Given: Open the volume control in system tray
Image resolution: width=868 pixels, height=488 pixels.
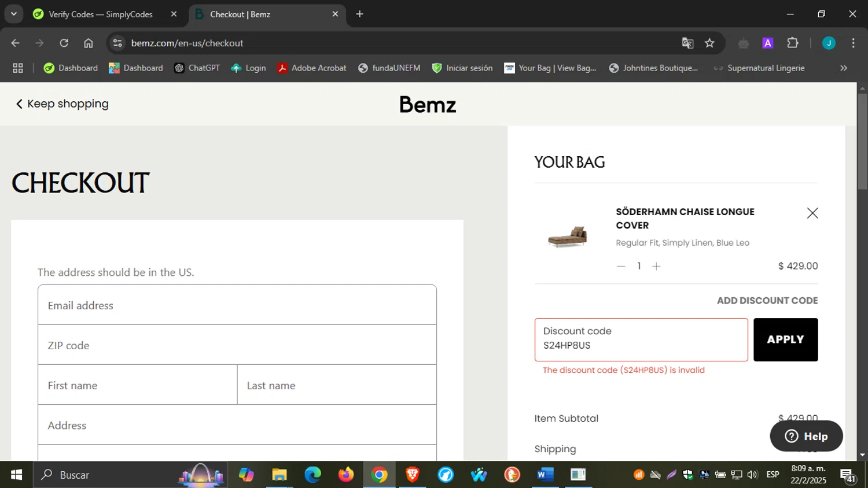Looking at the screenshot, I should pyautogui.click(x=752, y=475).
